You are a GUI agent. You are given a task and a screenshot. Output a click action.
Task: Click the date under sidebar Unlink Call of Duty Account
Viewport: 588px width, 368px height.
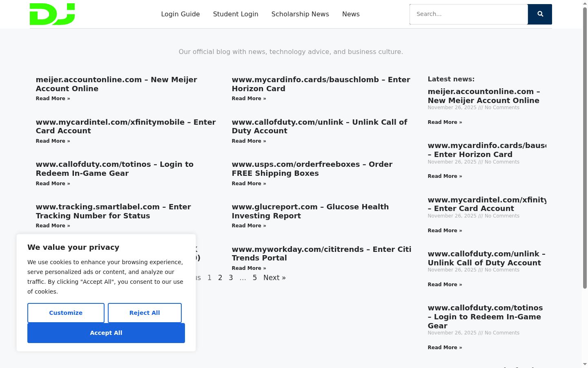coord(452,270)
